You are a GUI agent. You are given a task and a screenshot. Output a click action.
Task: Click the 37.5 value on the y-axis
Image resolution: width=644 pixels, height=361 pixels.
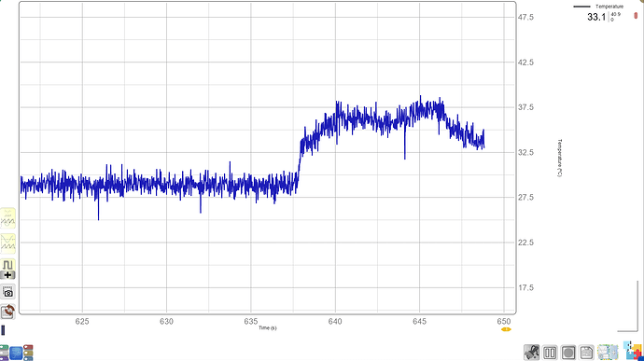525,107
